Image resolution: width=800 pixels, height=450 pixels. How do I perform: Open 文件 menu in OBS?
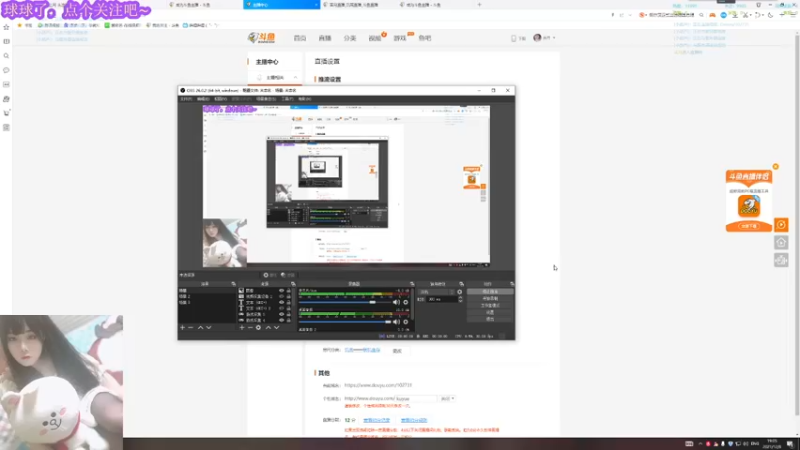[186, 99]
